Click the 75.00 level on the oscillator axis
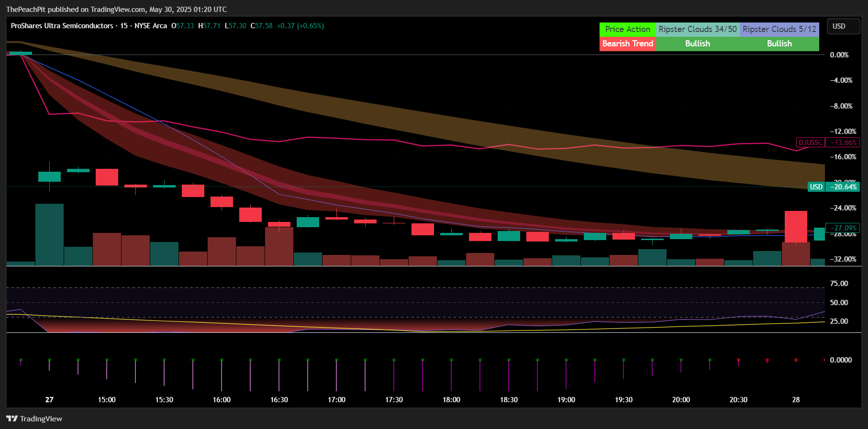 pyautogui.click(x=839, y=284)
